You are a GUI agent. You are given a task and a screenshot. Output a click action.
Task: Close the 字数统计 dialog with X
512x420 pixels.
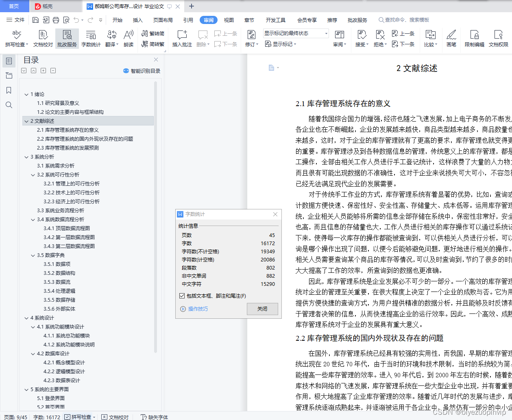point(275,214)
